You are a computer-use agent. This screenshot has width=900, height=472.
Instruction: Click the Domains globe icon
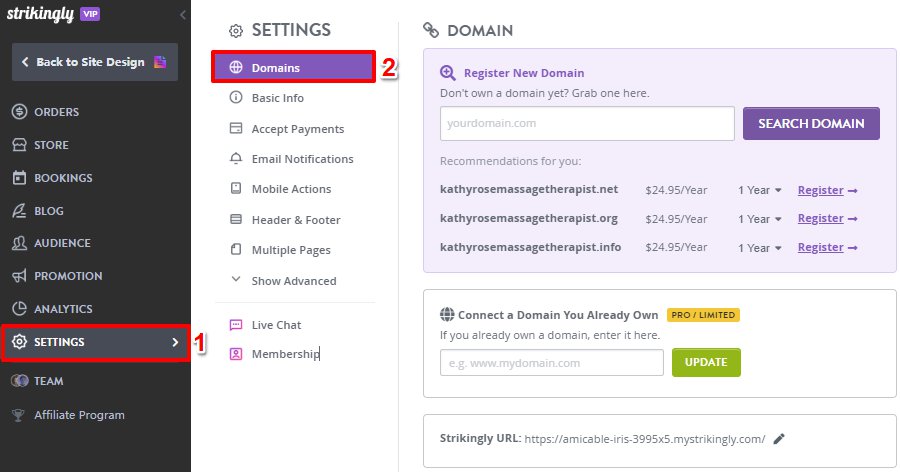click(x=236, y=67)
